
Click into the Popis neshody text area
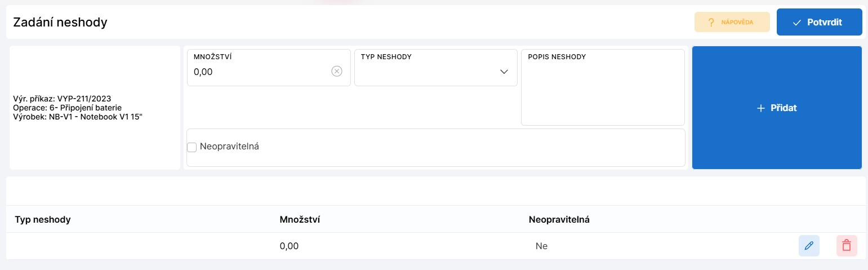[603, 87]
